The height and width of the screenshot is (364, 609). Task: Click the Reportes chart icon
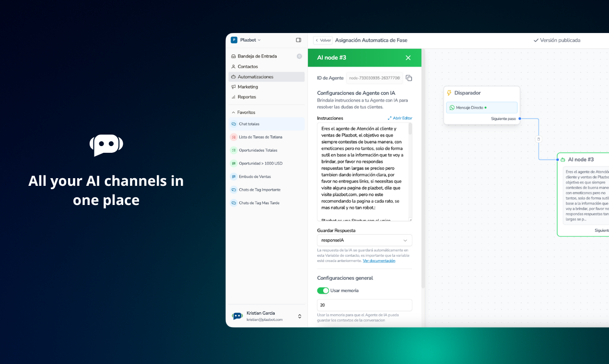coord(234,97)
